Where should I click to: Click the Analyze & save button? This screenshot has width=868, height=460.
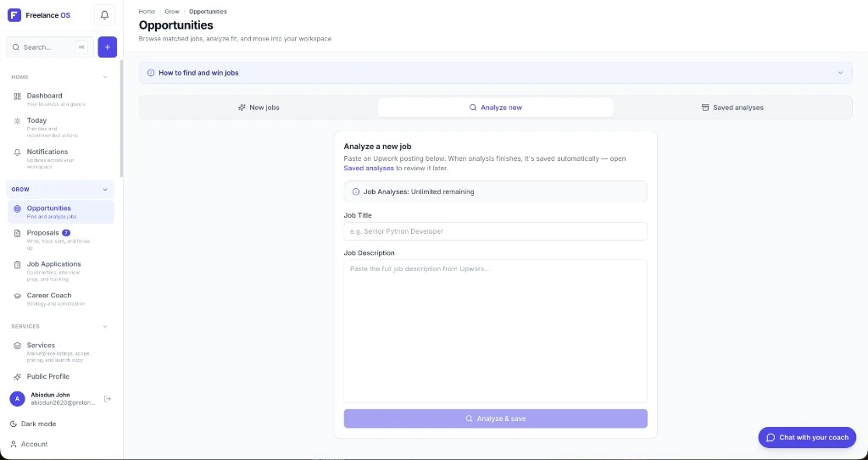pos(495,418)
